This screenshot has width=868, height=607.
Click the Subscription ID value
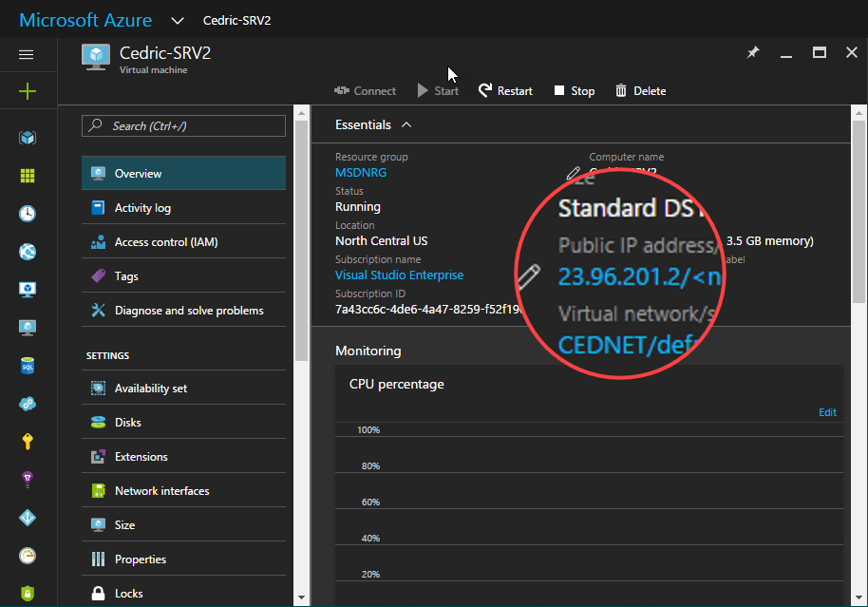428,309
